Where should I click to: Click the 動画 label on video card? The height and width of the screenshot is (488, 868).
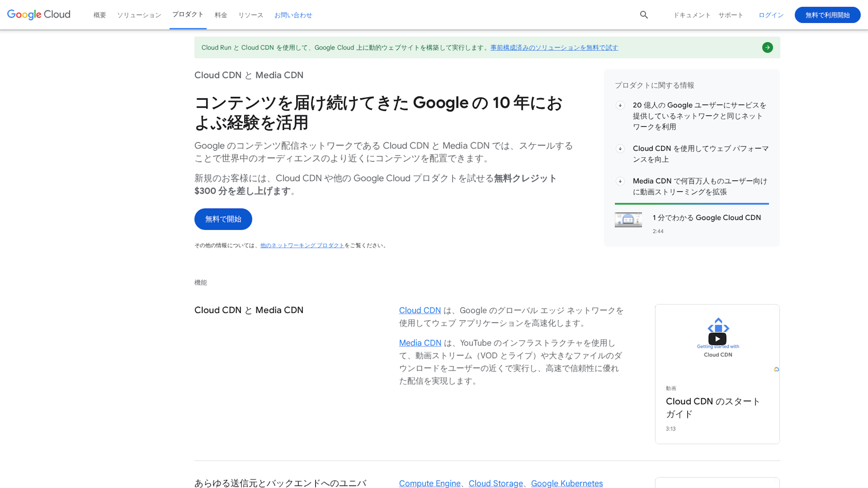(671, 388)
